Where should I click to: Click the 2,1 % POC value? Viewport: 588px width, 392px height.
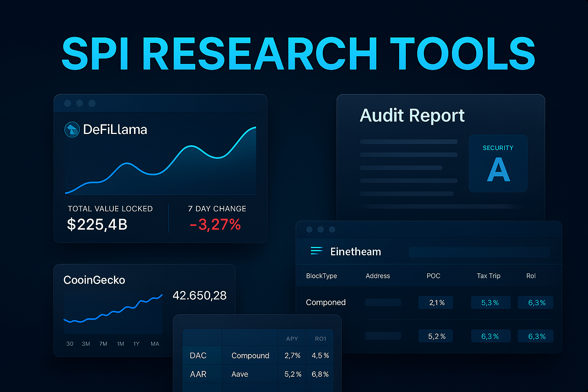click(435, 302)
